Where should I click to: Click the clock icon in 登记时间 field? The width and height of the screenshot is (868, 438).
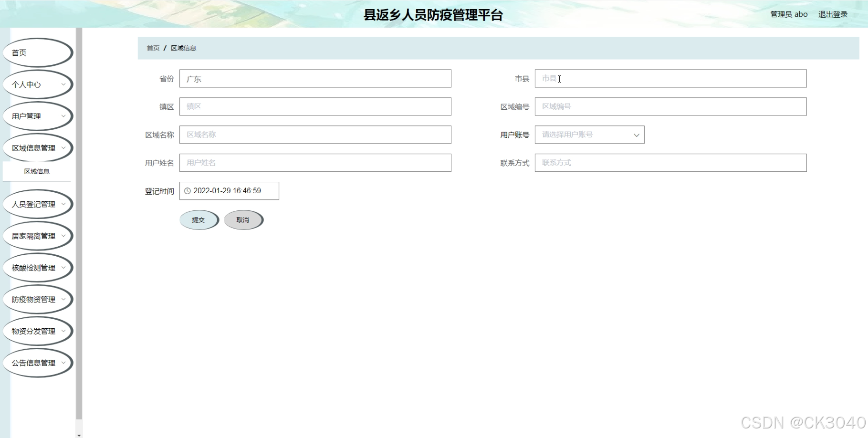(x=188, y=191)
